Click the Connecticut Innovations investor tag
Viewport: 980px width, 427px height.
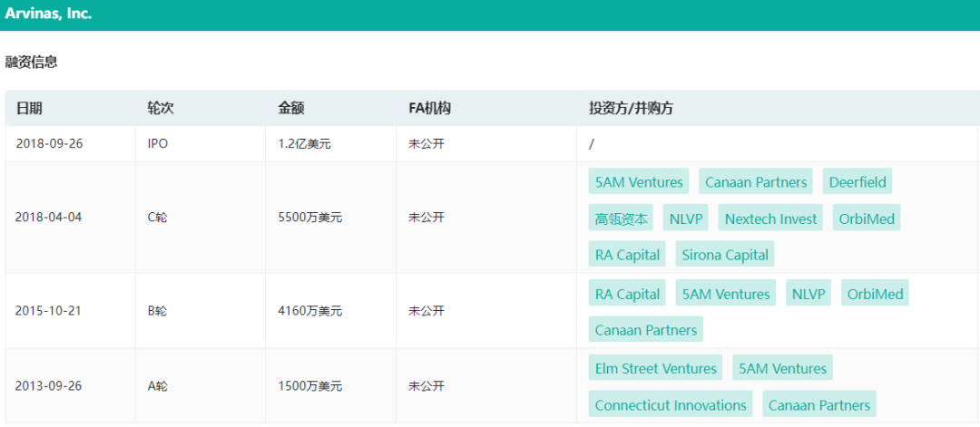671,405
